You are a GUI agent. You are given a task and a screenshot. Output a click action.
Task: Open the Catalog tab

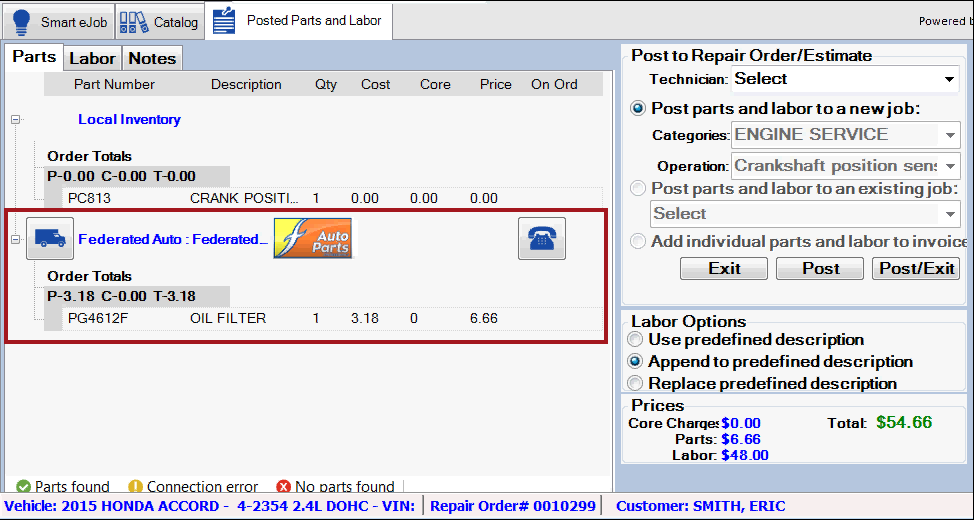coord(159,22)
